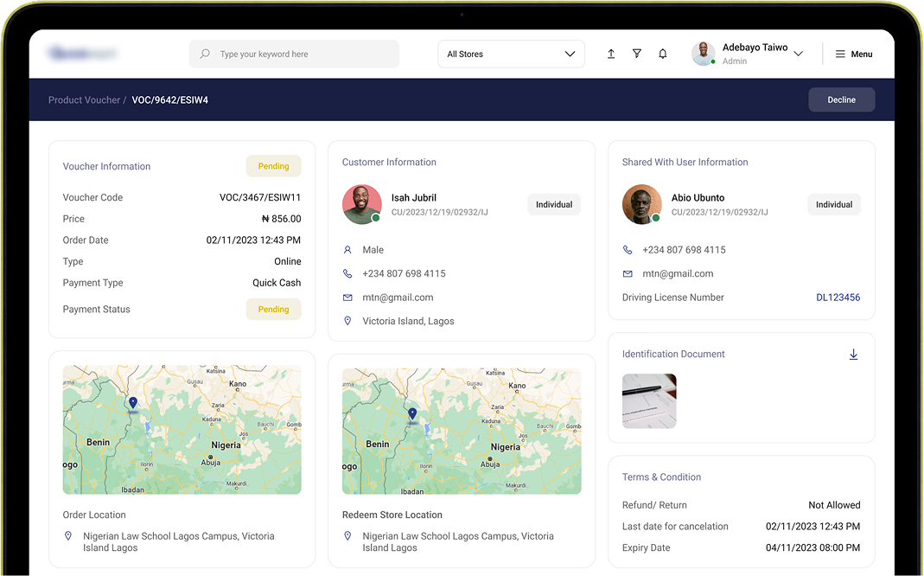Open the identification document thumbnail
This screenshot has width=924, height=576.
(649, 401)
